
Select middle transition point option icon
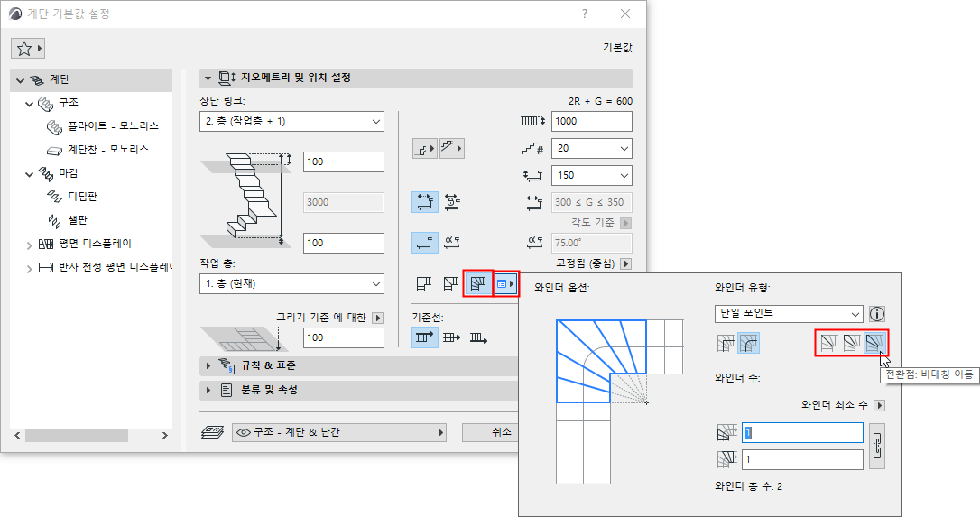coord(851,343)
